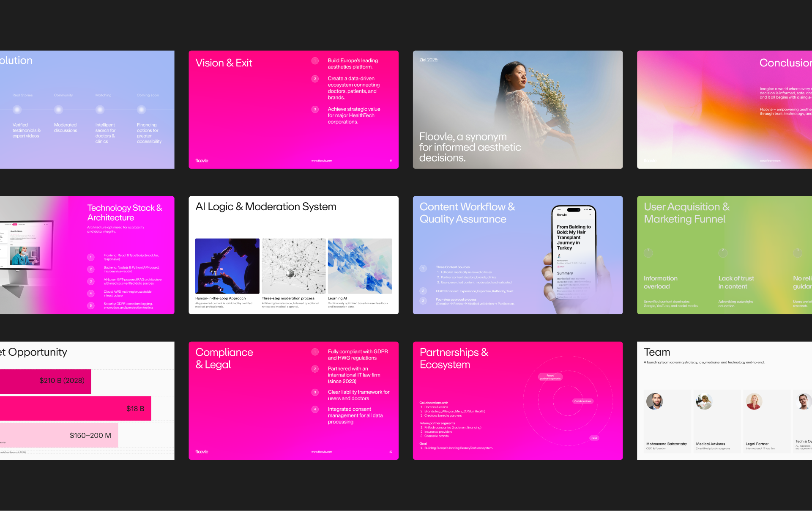Select the Collaborations pill in Partnerships diagram
Image resolution: width=812 pixels, height=511 pixels.
582,401
